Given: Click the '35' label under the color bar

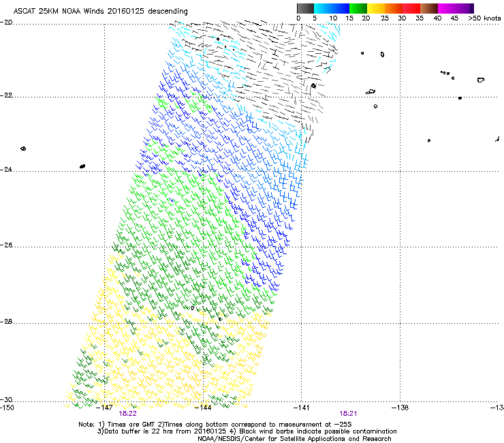Looking at the screenshot, I should [420, 18].
